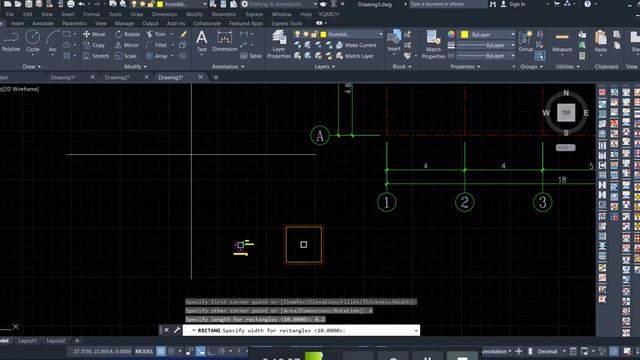Viewport: 640px width, 360px height.
Task: Click the Stretch tool
Action: tap(96, 56)
